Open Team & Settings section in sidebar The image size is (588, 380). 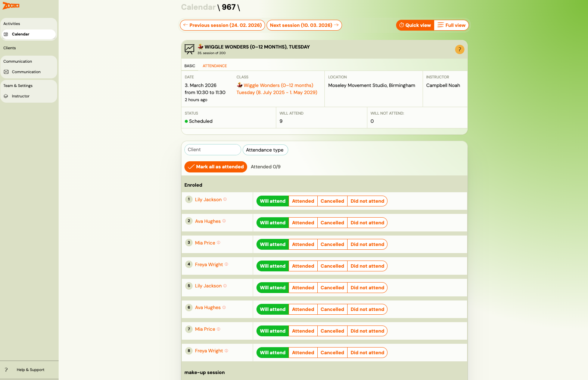[18, 86]
